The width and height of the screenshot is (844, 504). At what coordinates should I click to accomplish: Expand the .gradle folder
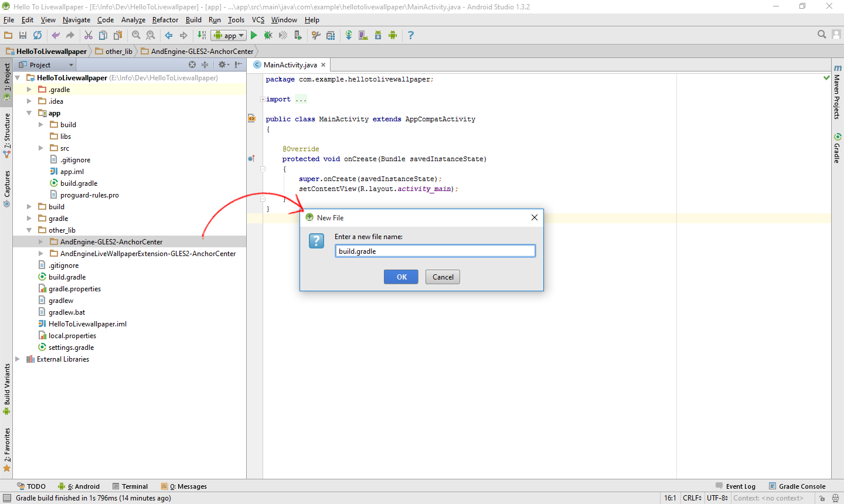(x=29, y=90)
